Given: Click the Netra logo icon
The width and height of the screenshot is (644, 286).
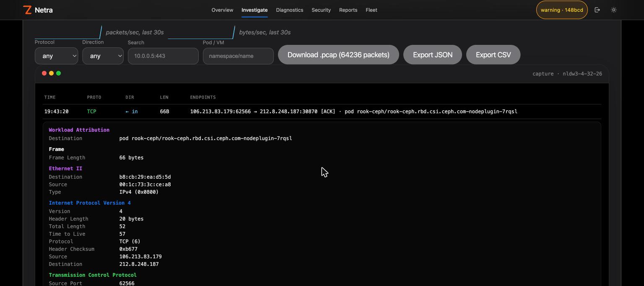Looking at the screenshot, I should pyautogui.click(x=27, y=10).
